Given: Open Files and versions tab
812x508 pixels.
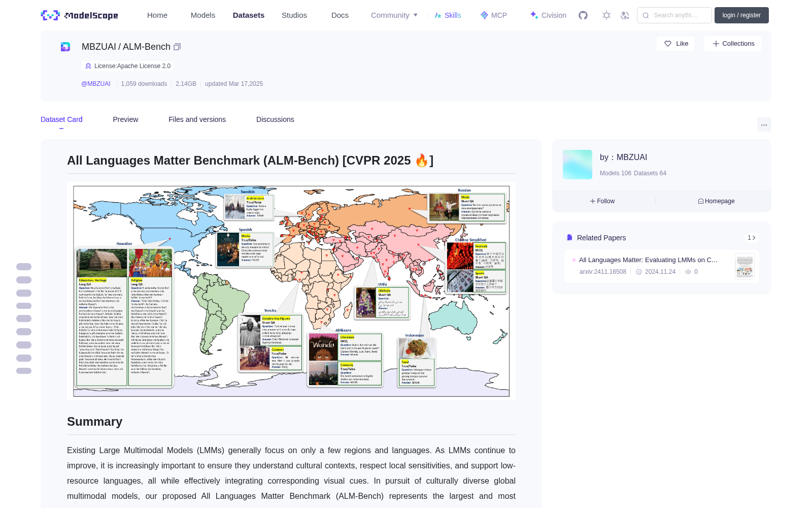Looking at the screenshot, I should tap(197, 119).
